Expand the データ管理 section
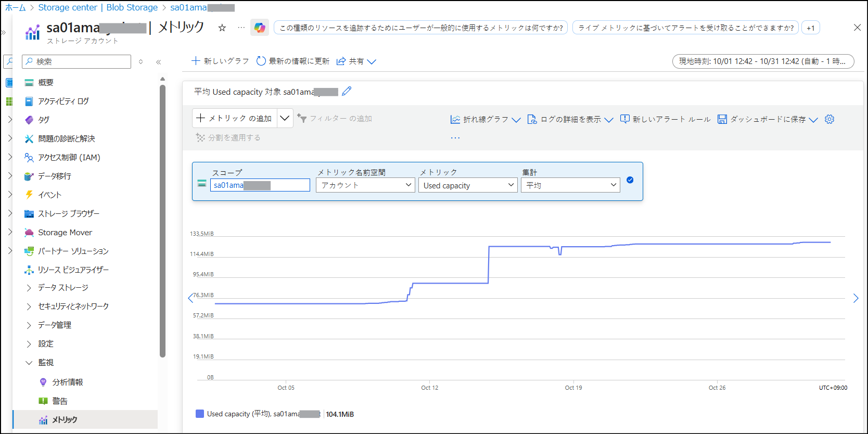868x434 pixels. tap(29, 325)
